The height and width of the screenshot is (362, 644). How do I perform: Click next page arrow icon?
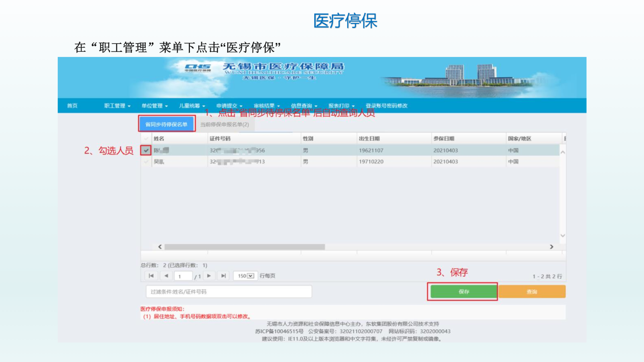pos(209,276)
